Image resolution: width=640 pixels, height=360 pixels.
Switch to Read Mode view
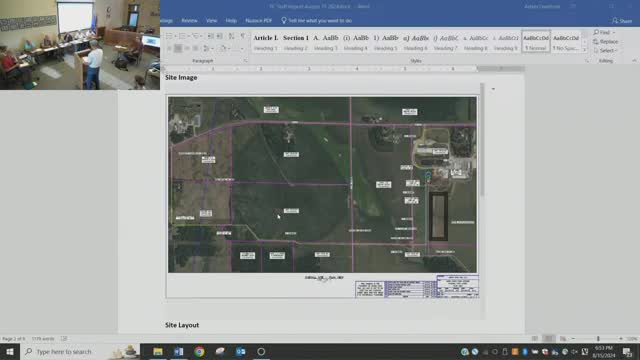pyautogui.click(x=534, y=339)
